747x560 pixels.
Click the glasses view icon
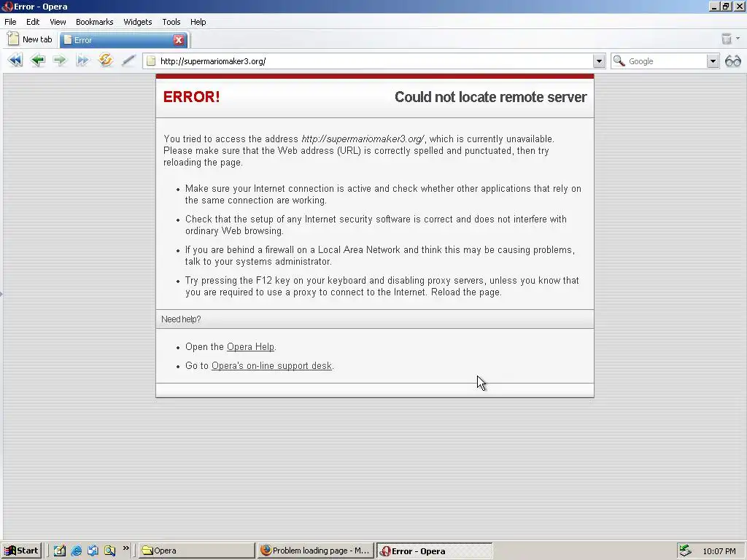732,61
